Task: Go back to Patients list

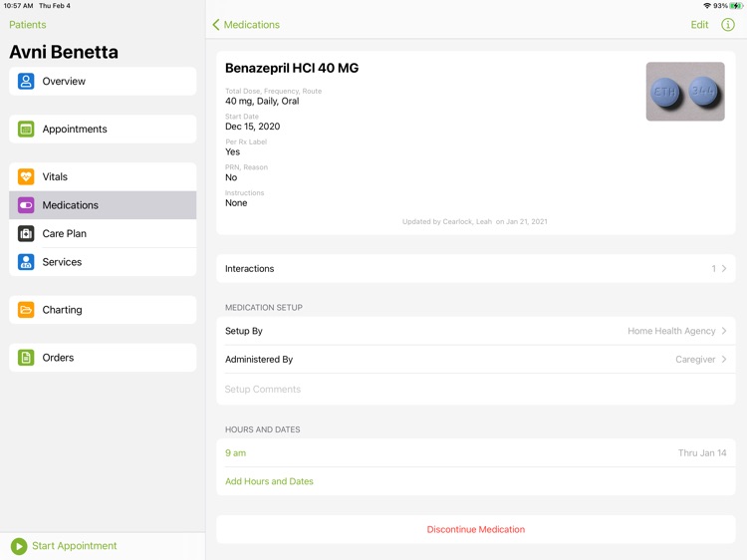Action: tap(28, 25)
